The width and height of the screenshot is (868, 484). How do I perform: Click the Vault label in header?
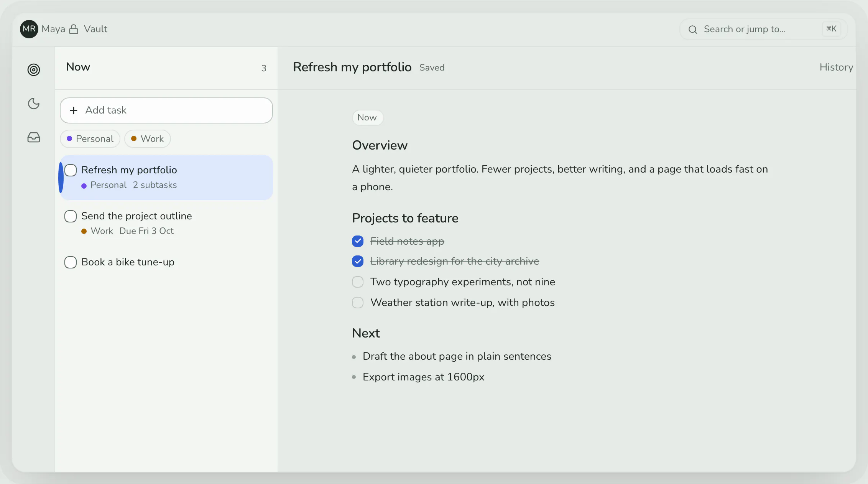tap(95, 29)
